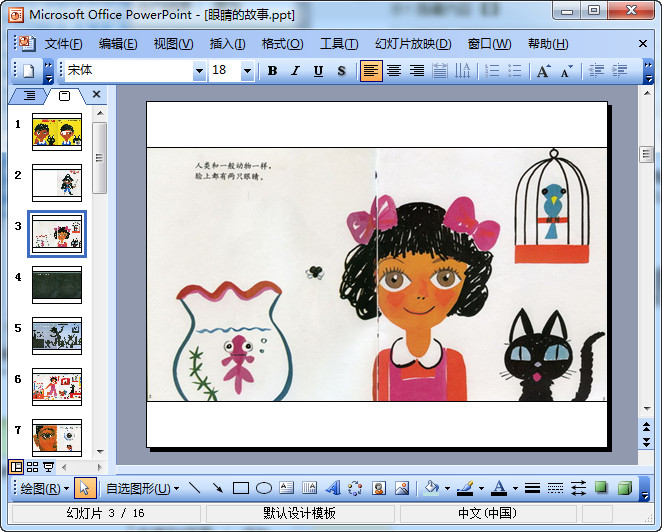
Task: Insert a vertical text box
Action: click(x=309, y=489)
